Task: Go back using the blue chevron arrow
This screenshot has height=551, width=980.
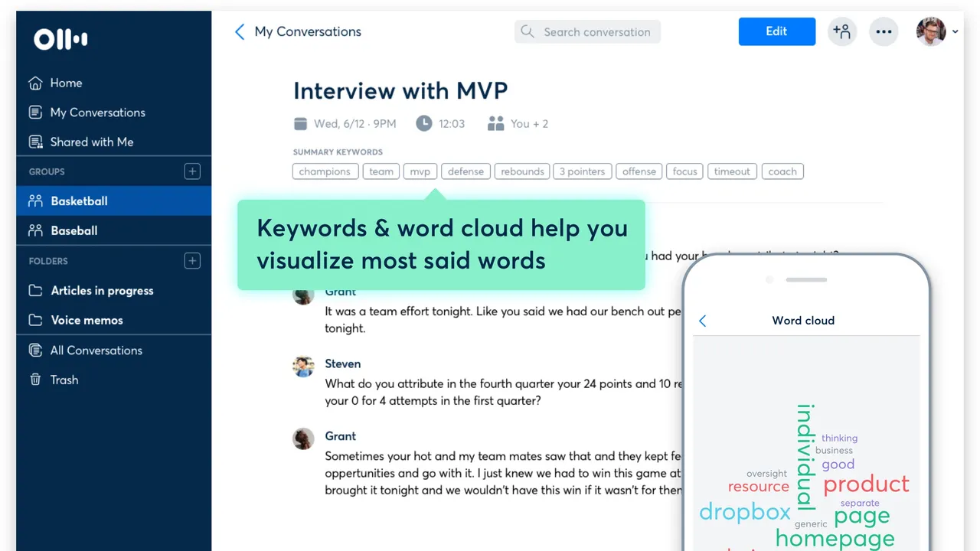Action: [x=240, y=31]
